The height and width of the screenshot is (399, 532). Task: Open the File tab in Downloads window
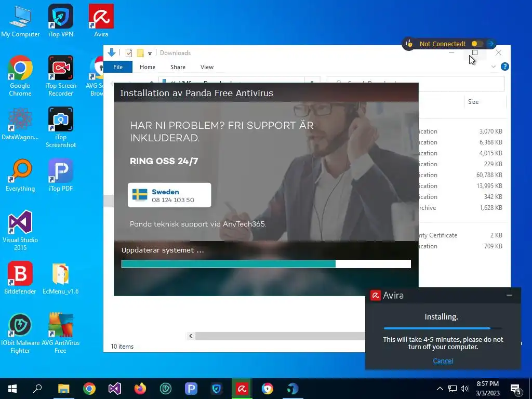point(118,67)
